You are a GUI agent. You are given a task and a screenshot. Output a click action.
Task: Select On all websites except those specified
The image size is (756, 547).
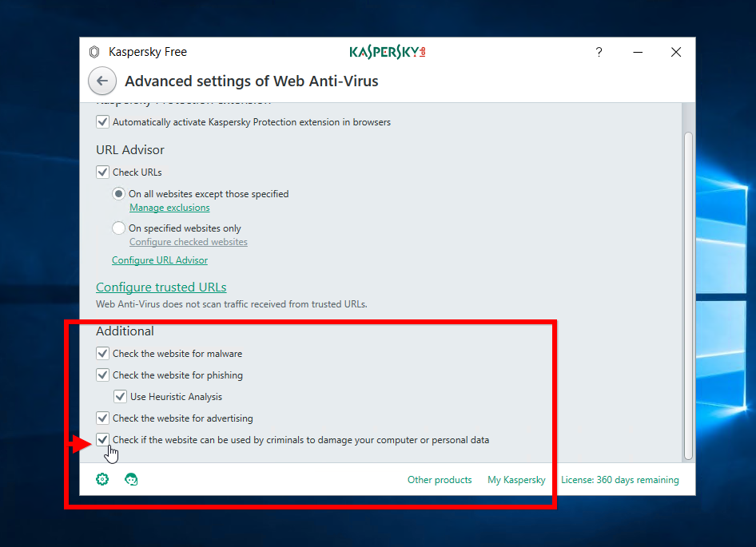click(119, 194)
